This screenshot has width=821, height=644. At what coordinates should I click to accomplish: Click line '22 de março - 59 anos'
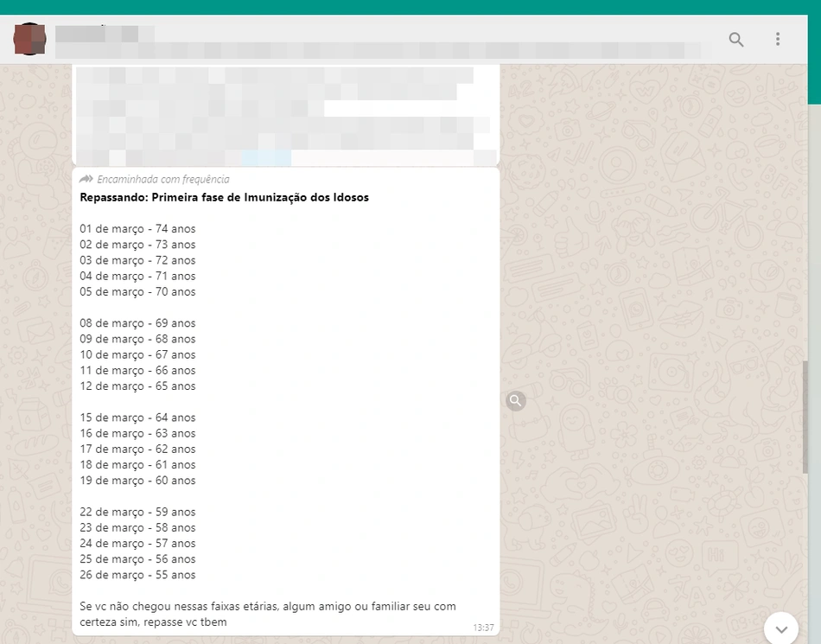click(x=137, y=512)
